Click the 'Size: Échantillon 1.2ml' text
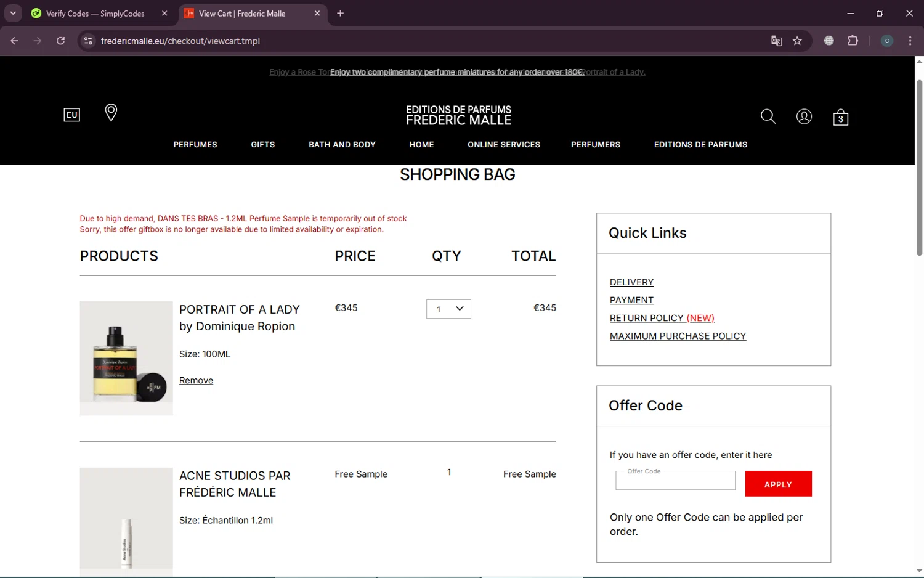Viewport: 924px width, 578px height. [x=226, y=521]
